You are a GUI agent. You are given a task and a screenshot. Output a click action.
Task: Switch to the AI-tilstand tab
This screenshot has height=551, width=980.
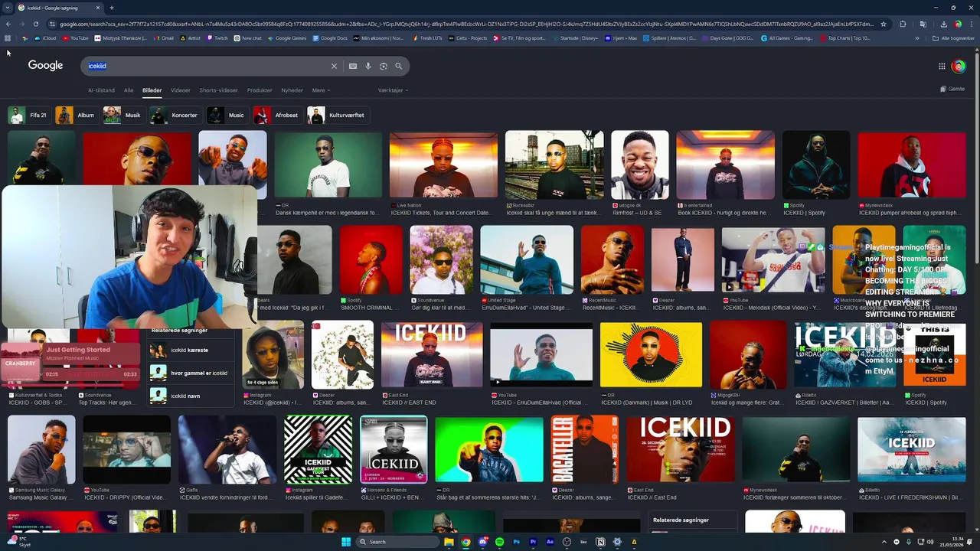[x=101, y=90]
